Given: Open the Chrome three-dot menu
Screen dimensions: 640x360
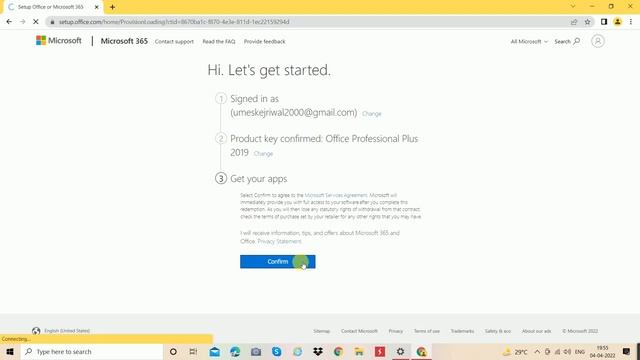Looking at the screenshot, I should (x=631, y=22).
